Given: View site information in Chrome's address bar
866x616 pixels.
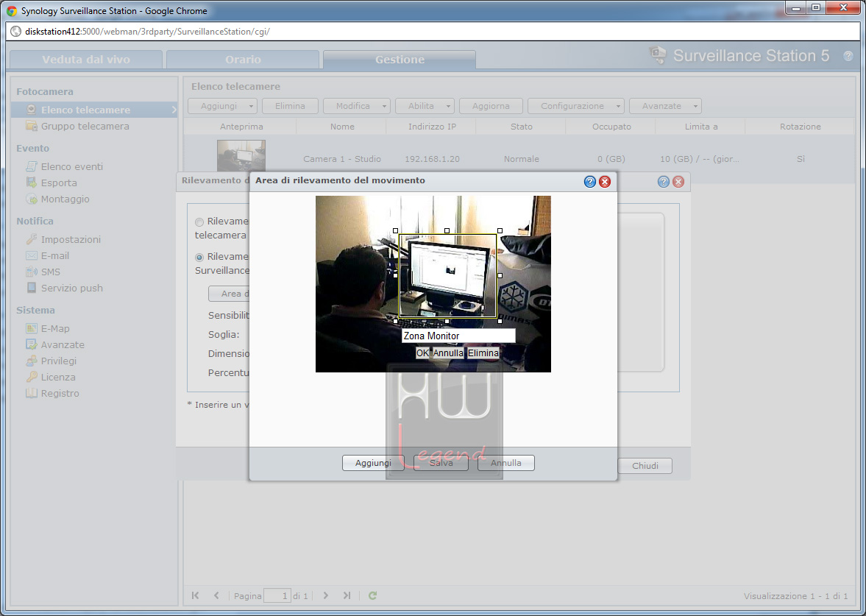Looking at the screenshot, I should tap(16, 32).
